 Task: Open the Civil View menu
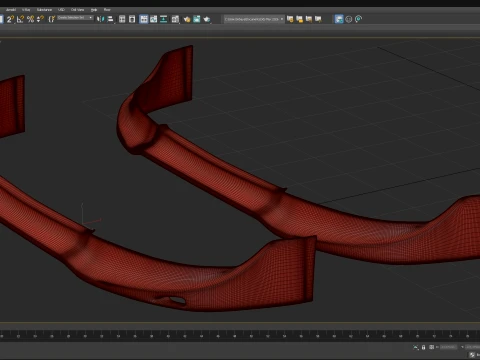click(77, 10)
